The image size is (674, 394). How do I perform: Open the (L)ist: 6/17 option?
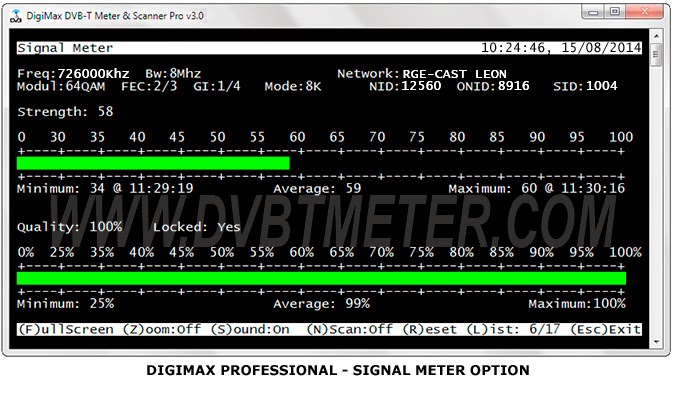[514, 330]
